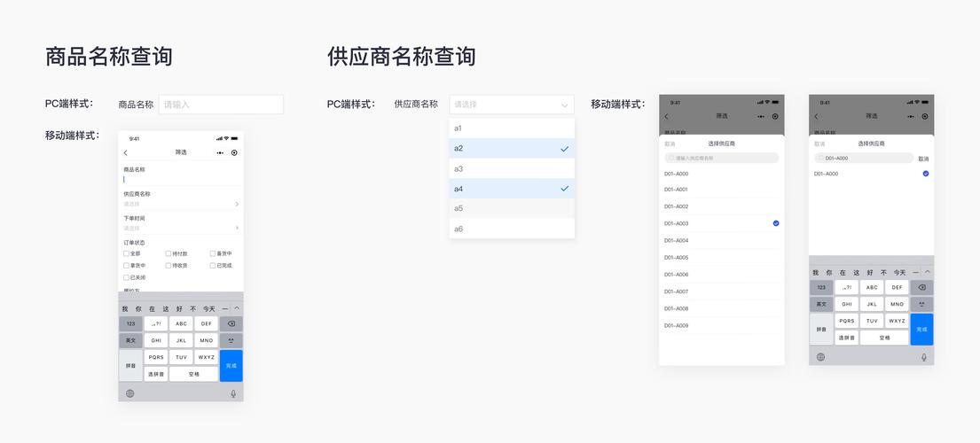This screenshot has height=443, width=980.
Task: Tap 取消 beside the D01-A000 search box
Action: click(x=923, y=159)
